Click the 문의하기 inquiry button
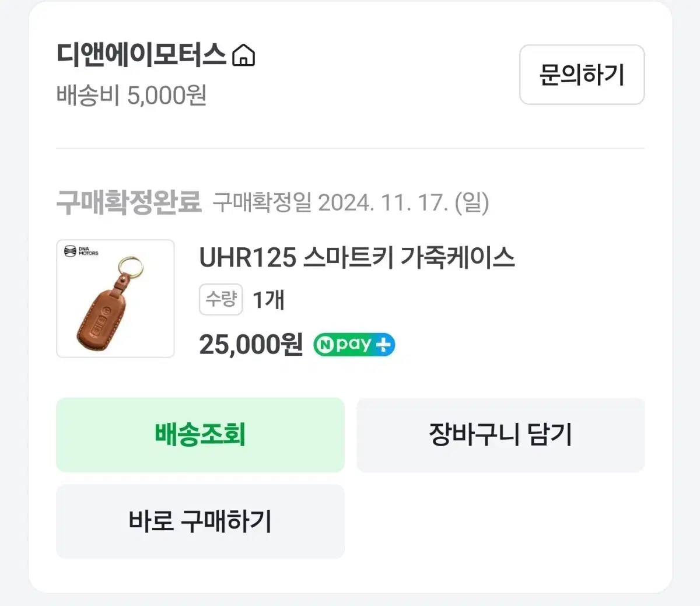Screen dimensions: 700x606 pos(582,75)
